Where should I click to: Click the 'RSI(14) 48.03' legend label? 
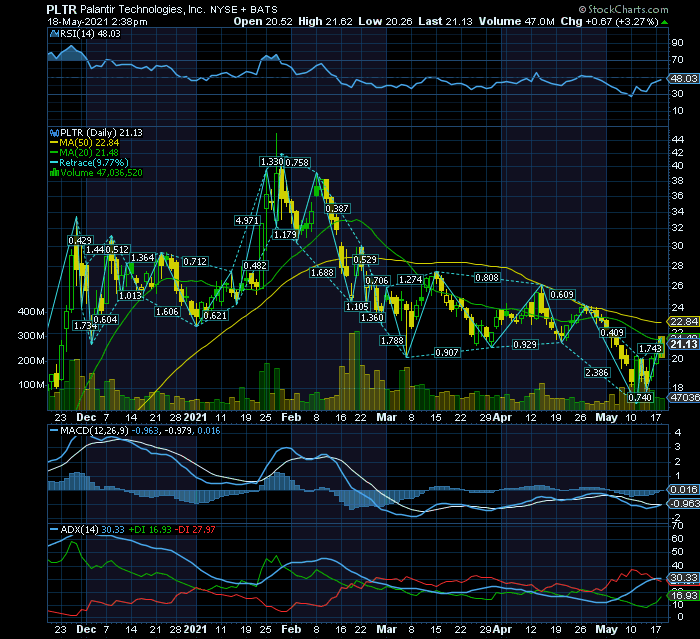(91, 34)
